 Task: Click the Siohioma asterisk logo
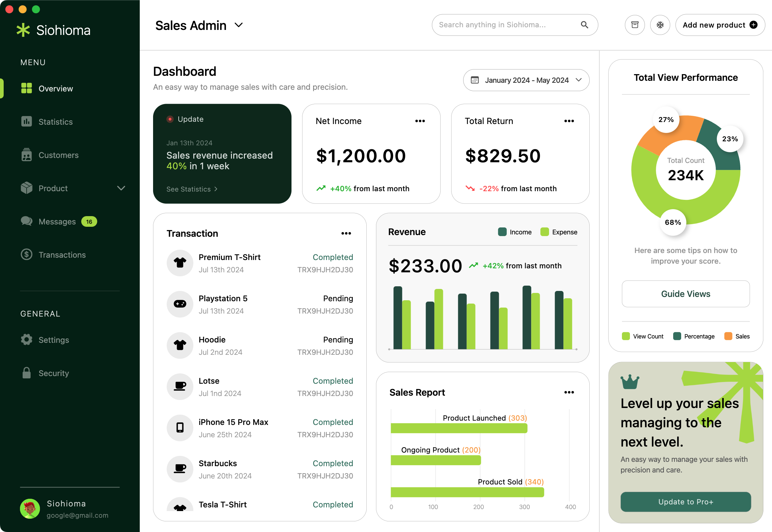(23, 30)
